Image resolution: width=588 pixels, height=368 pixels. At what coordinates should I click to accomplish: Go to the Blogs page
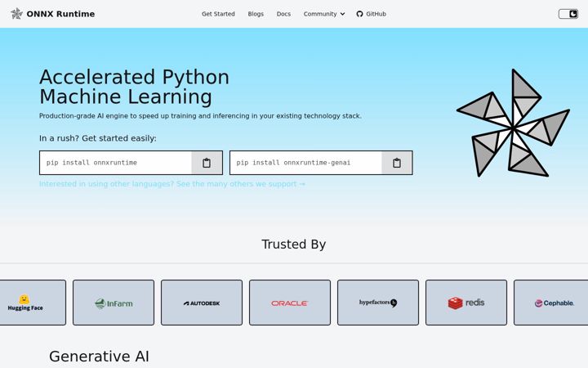(256, 14)
